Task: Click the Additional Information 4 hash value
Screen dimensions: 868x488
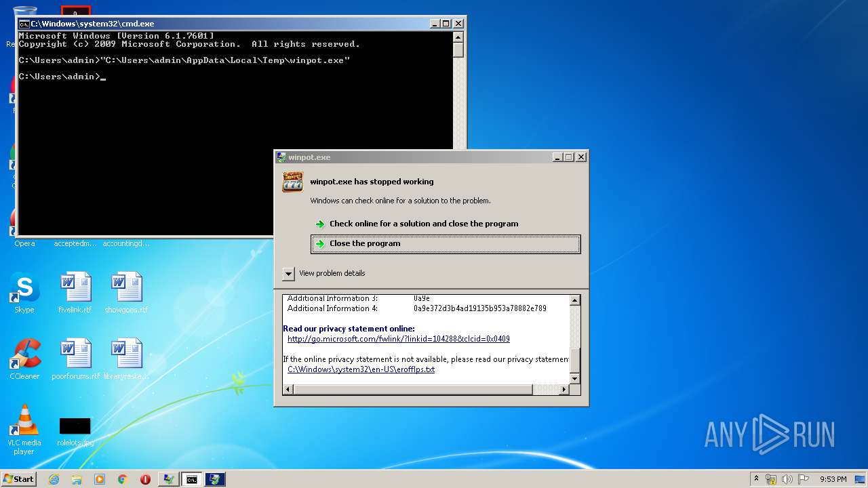Action: click(x=479, y=308)
